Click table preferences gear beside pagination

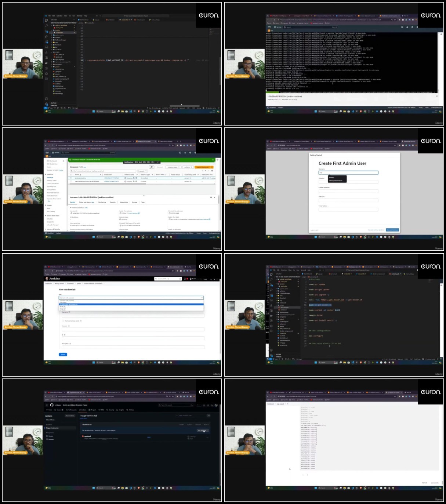click(x=212, y=171)
